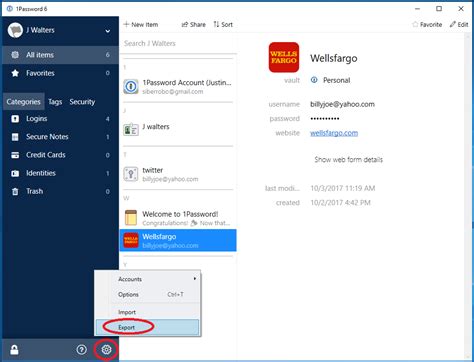Select the twitter login item
This screenshot has width=474, height=362.
[178, 174]
